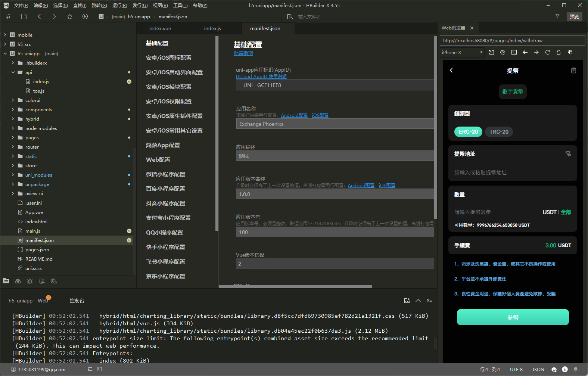This screenshot has width=588, height=376.
Task: Click the 预览 preview button
Action: 574,16
